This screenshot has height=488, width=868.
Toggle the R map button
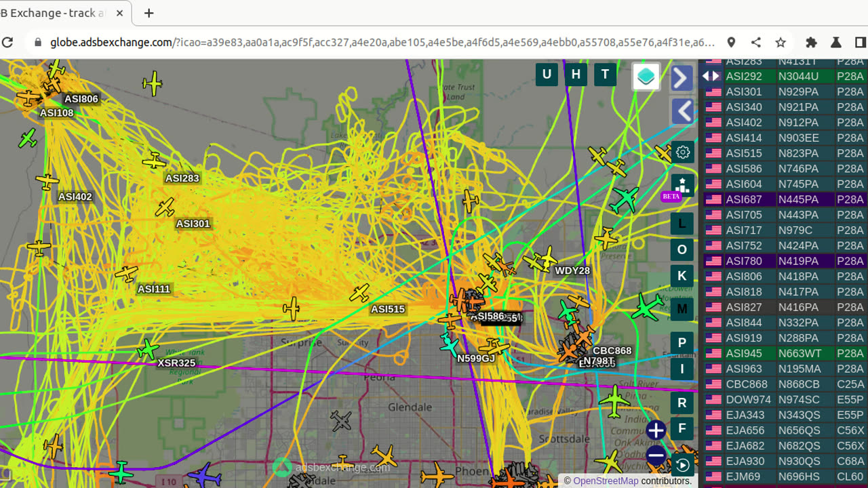click(682, 403)
